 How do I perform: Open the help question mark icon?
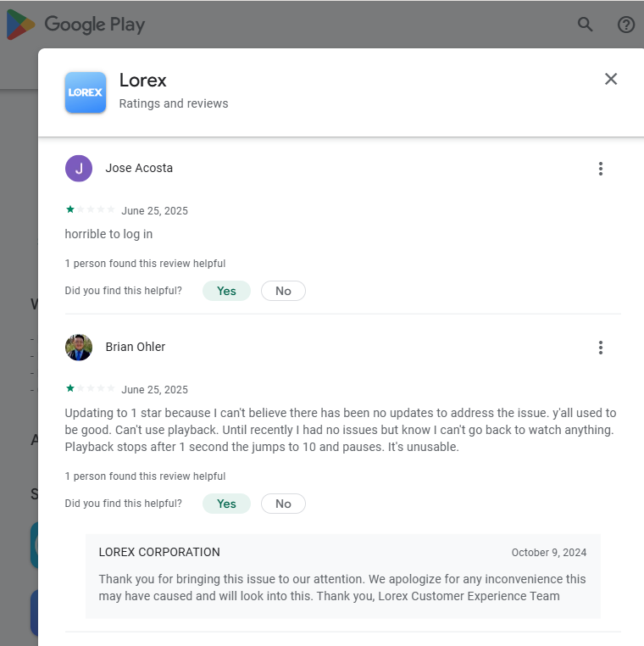[x=626, y=25]
